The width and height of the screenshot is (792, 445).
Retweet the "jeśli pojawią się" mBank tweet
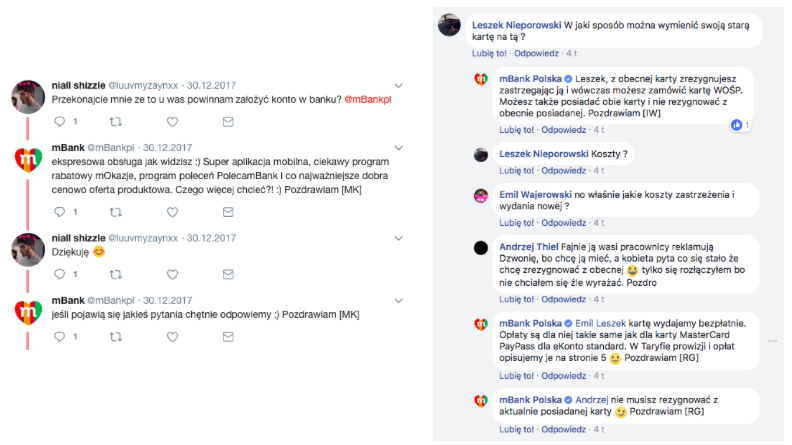tap(115, 338)
